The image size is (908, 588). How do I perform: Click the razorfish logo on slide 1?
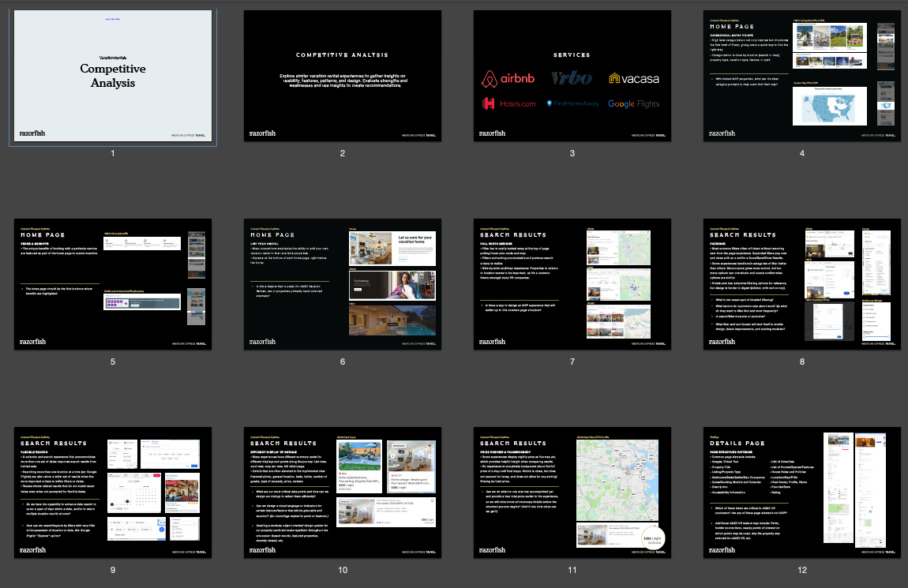point(32,133)
